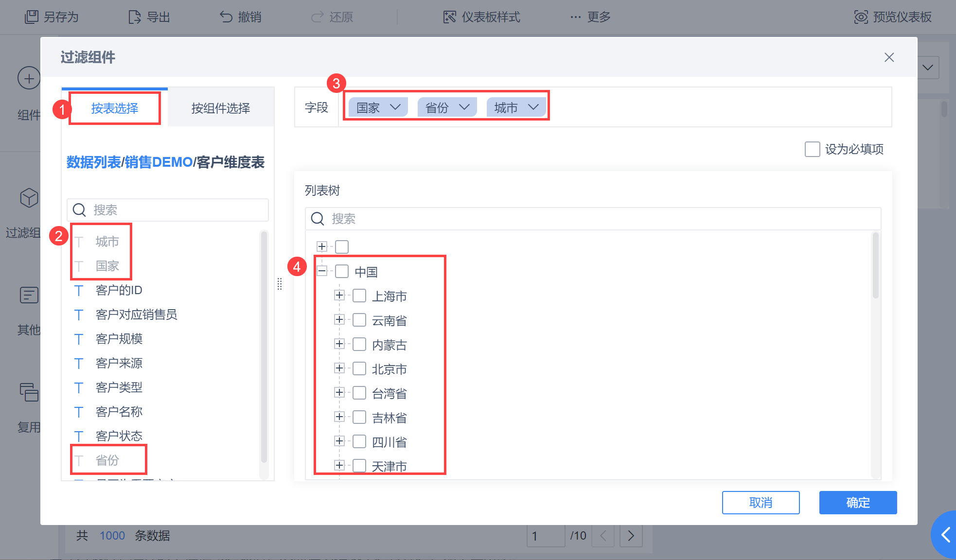The image size is (956, 560).
Task: Tick the 北京市 checkbox
Action: pos(359,368)
